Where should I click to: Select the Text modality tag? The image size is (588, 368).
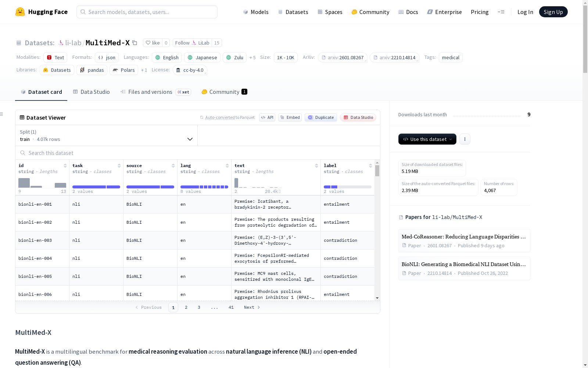coord(55,57)
